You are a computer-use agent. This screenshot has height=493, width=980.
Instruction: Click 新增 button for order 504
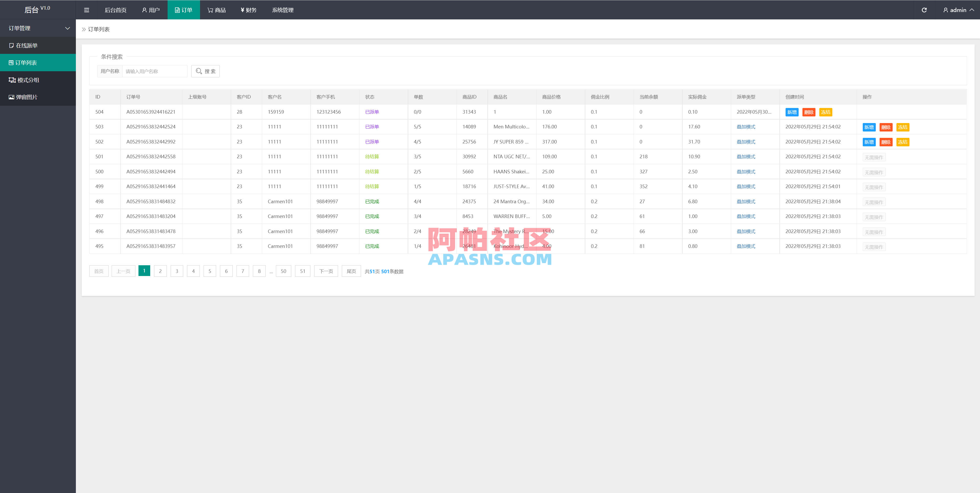(x=792, y=112)
